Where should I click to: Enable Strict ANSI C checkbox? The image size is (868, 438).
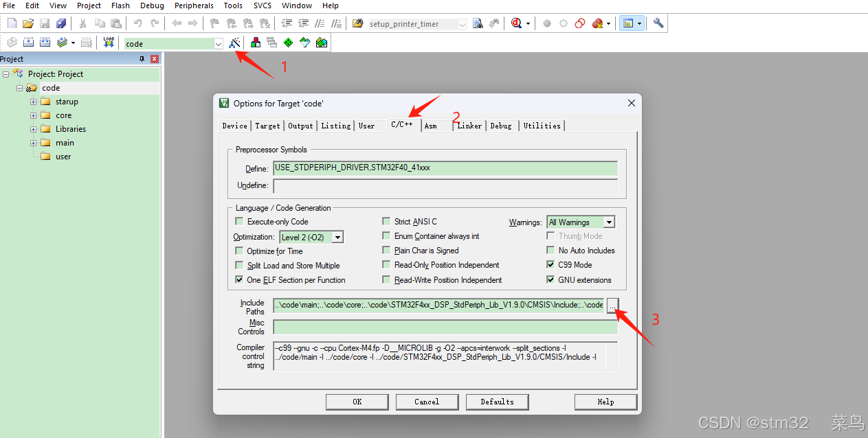386,221
